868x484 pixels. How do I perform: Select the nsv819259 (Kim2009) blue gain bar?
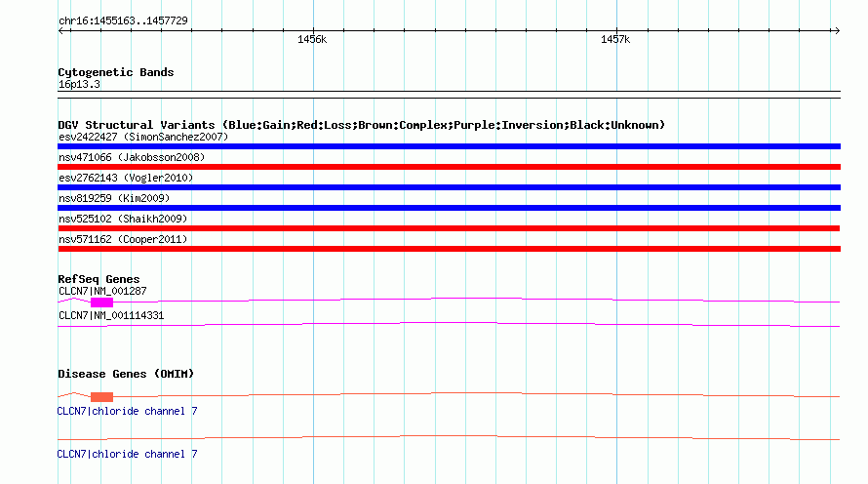449,208
